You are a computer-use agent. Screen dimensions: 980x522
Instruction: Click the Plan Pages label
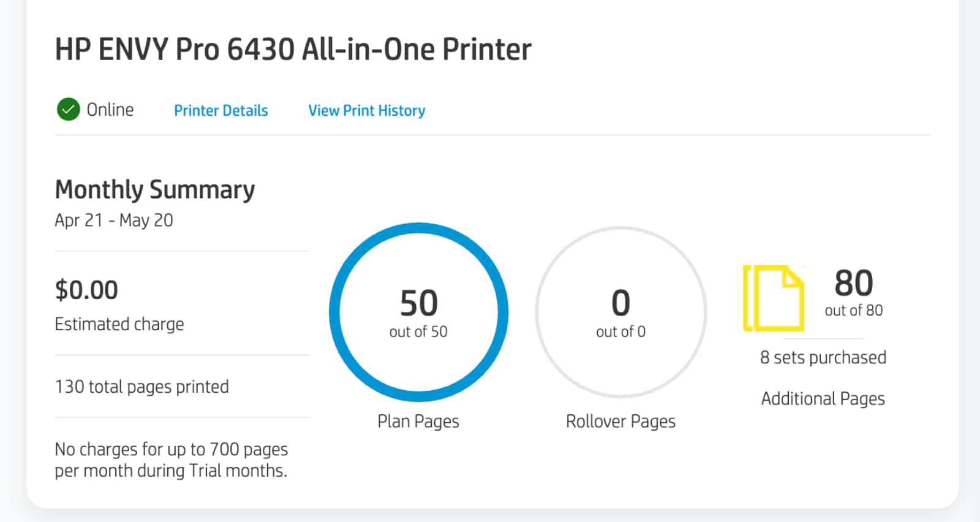click(418, 421)
